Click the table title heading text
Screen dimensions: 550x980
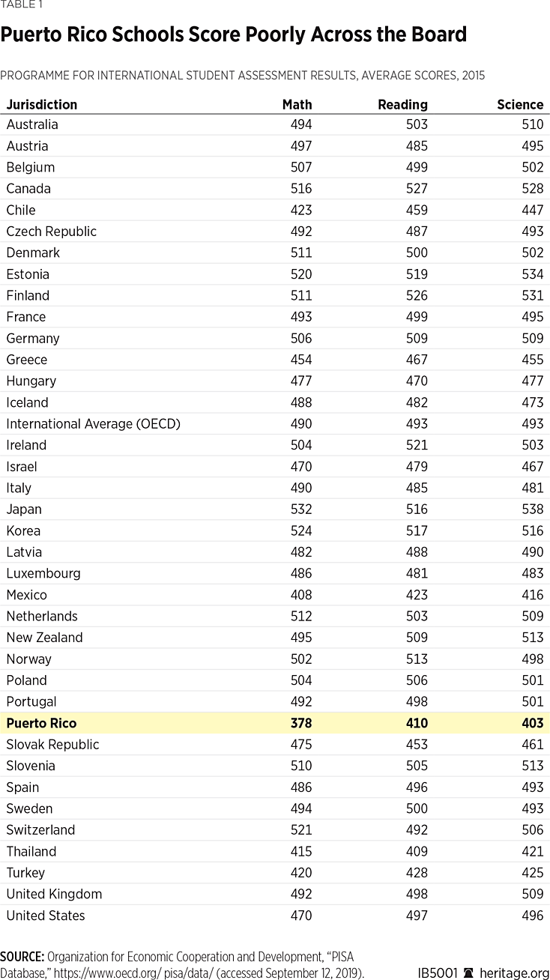(234, 34)
